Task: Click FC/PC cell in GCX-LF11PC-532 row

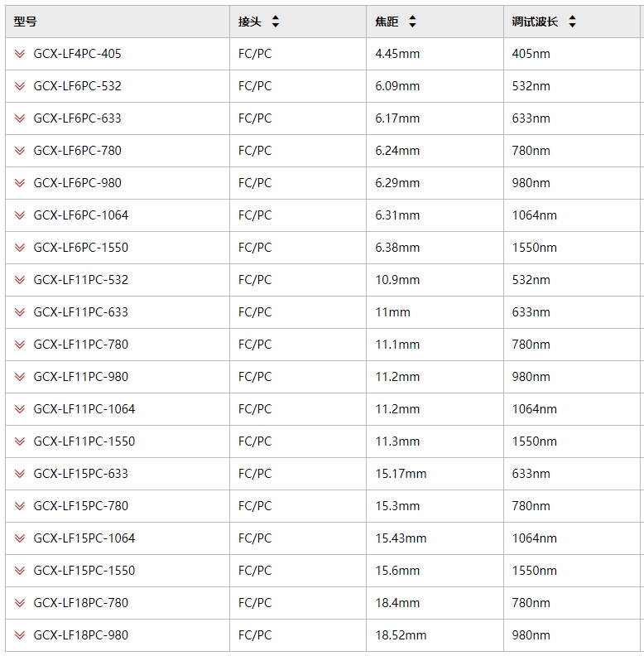Action: click(x=298, y=280)
